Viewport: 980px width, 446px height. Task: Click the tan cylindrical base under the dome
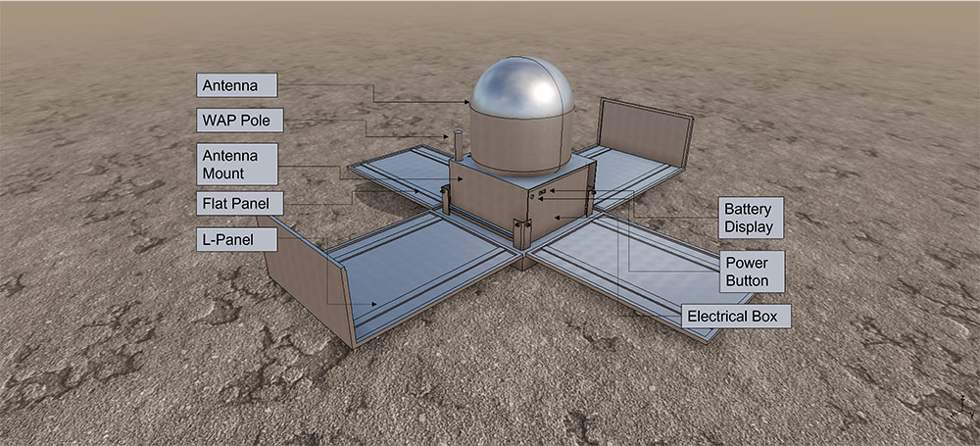point(521,137)
